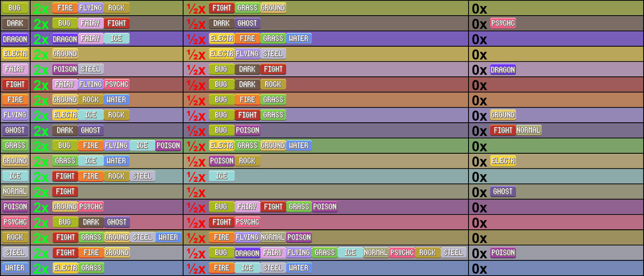Click ICE badge in ICE row's ½x column
Image resolution: width=644 pixels, height=276 pixels.
click(x=222, y=176)
